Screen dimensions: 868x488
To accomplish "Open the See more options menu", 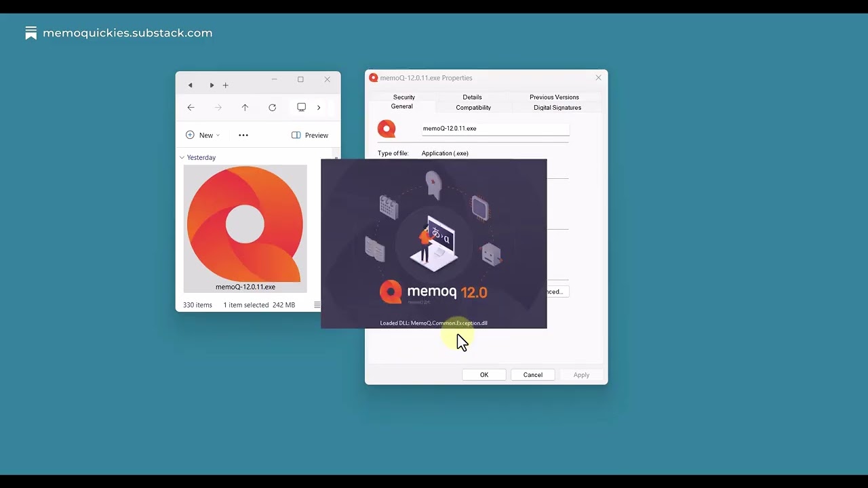I will tap(243, 135).
